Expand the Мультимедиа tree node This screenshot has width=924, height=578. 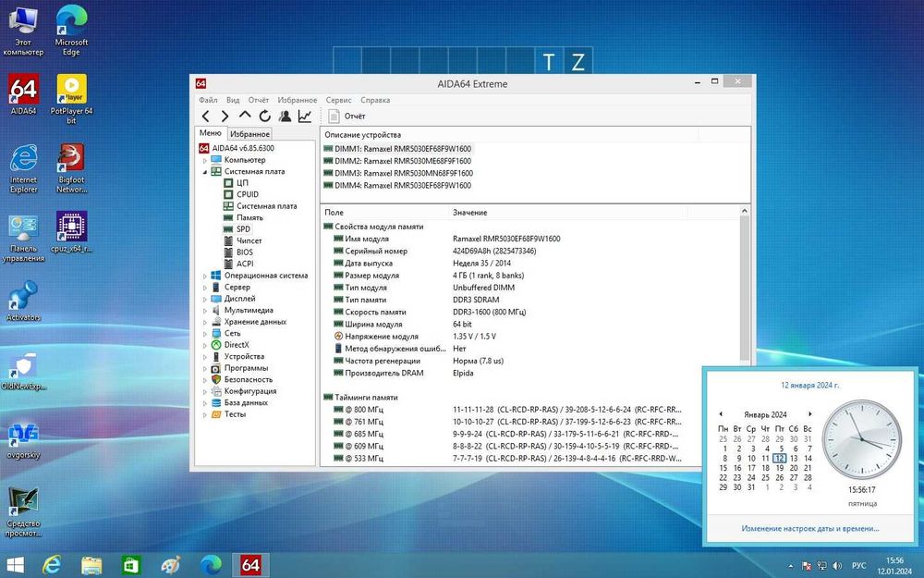[x=205, y=310]
